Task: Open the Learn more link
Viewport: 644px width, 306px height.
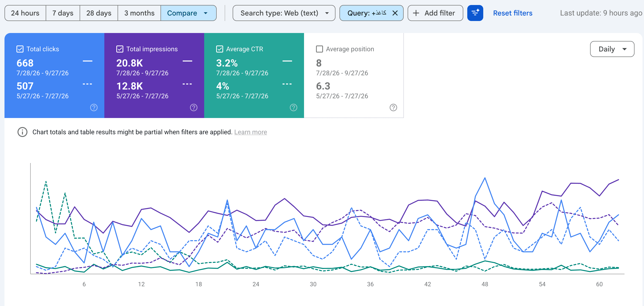Action: [251, 132]
